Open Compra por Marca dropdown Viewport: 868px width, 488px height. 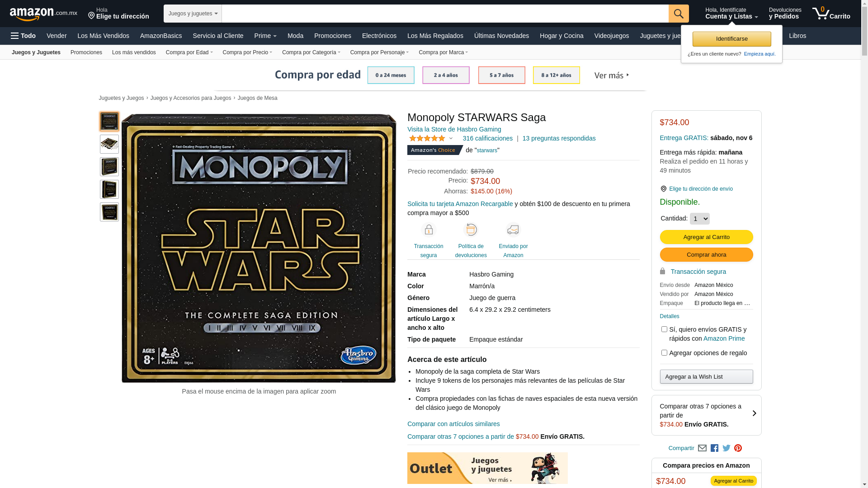(x=443, y=52)
